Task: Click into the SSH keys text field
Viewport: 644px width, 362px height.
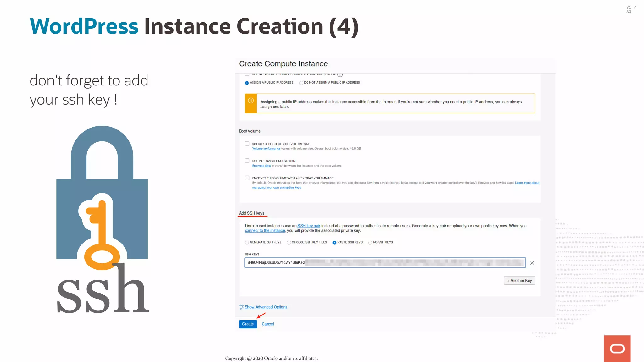Action: tap(385, 263)
